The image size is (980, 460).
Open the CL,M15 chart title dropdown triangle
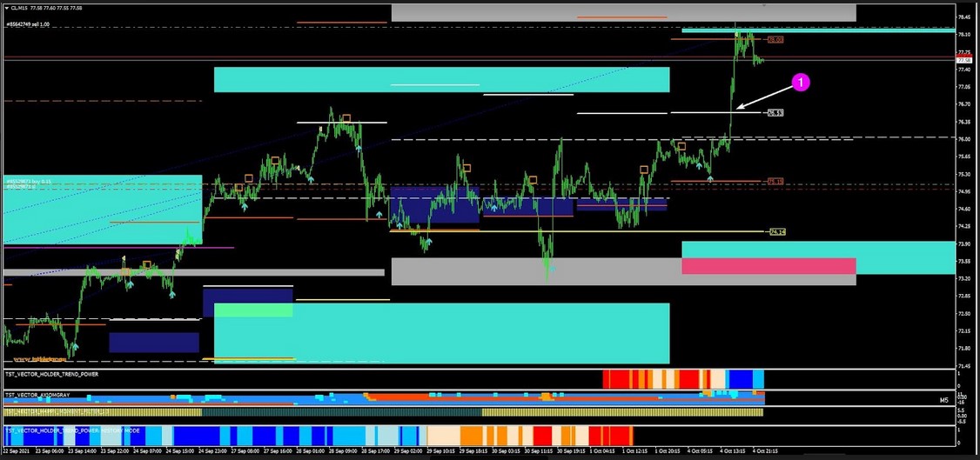point(7,8)
